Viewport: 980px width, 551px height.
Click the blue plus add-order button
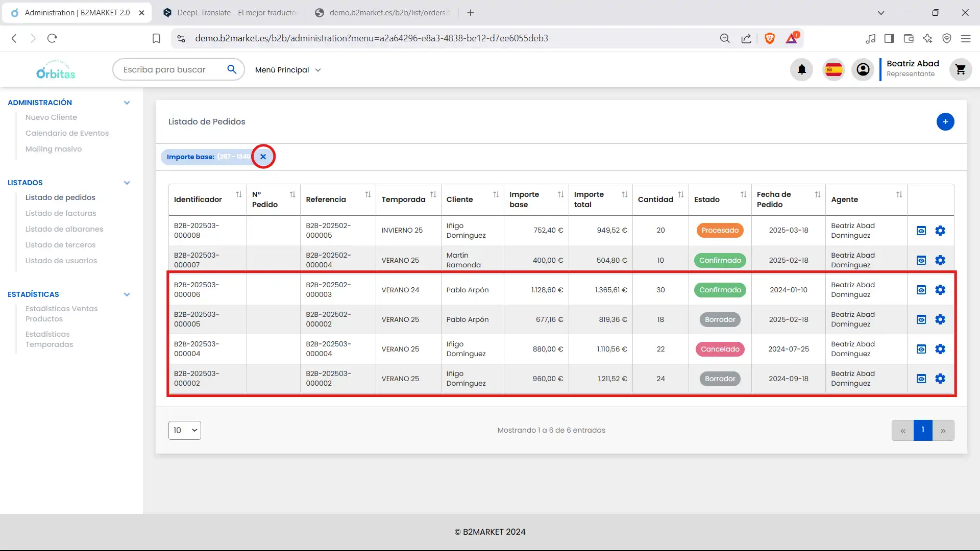pyautogui.click(x=945, y=121)
